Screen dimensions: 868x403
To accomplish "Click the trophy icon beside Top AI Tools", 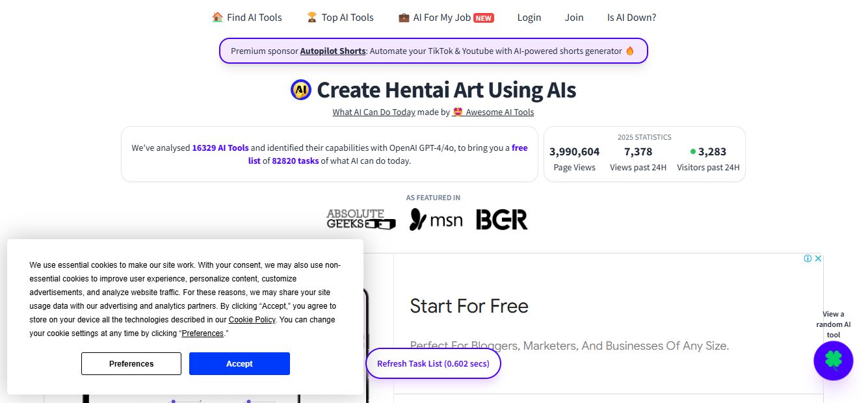I will point(312,18).
